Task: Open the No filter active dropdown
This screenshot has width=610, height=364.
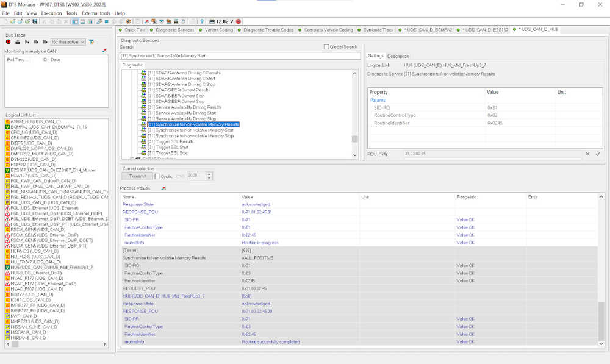Action: [68, 42]
